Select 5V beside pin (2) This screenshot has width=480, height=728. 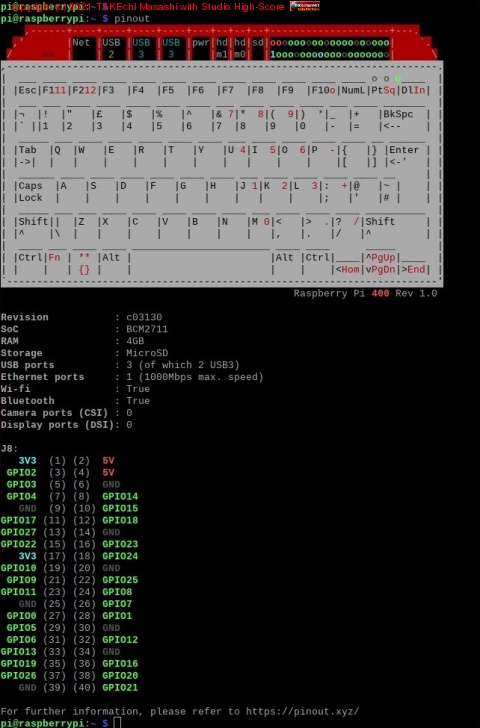(108, 461)
